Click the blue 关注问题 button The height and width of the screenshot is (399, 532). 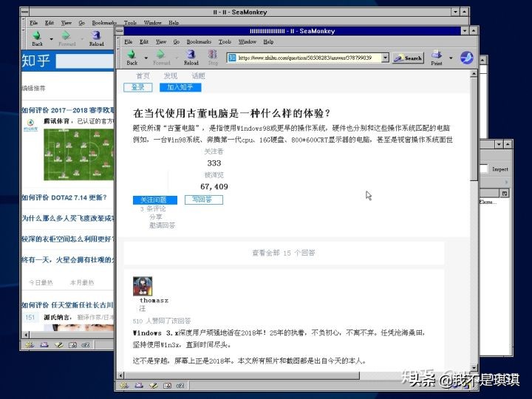click(x=155, y=199)
